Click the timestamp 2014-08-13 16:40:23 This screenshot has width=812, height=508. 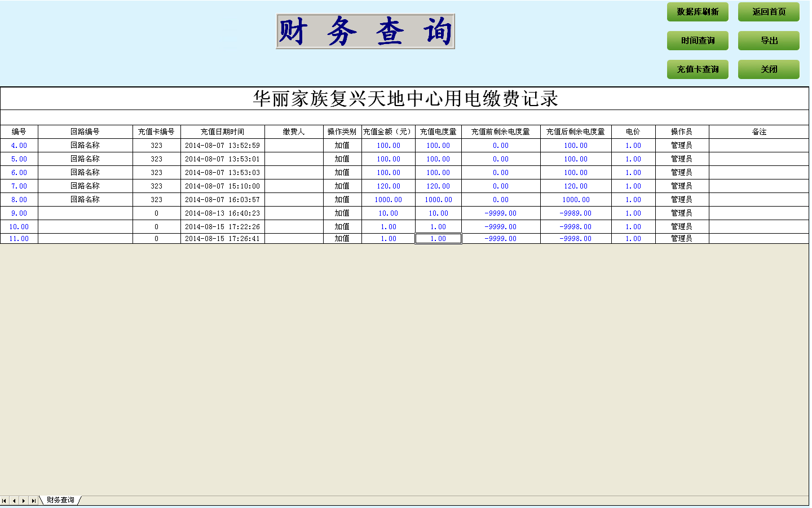point(223,213)
